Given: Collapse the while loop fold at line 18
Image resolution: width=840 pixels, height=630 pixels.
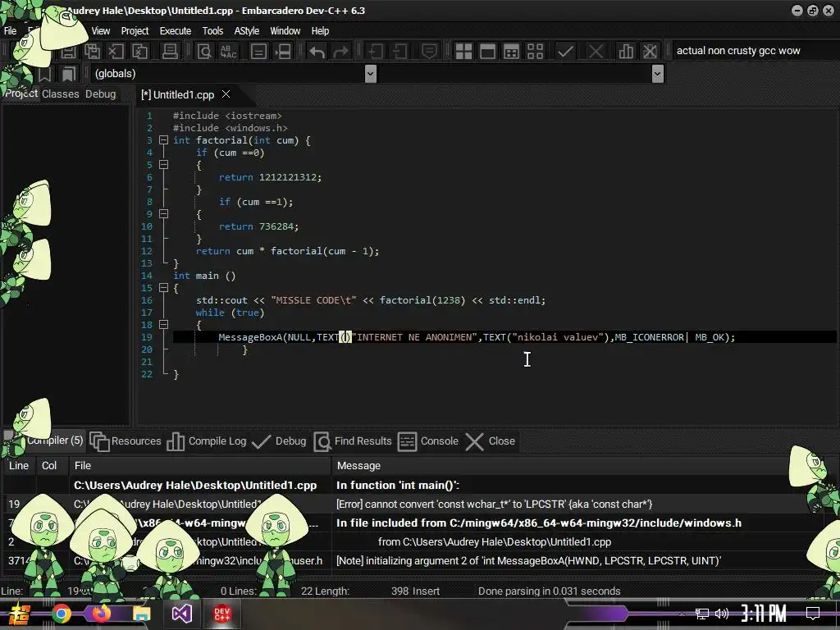Looking at the screenshot, I should pyautogui.click(x=164, y=325).
